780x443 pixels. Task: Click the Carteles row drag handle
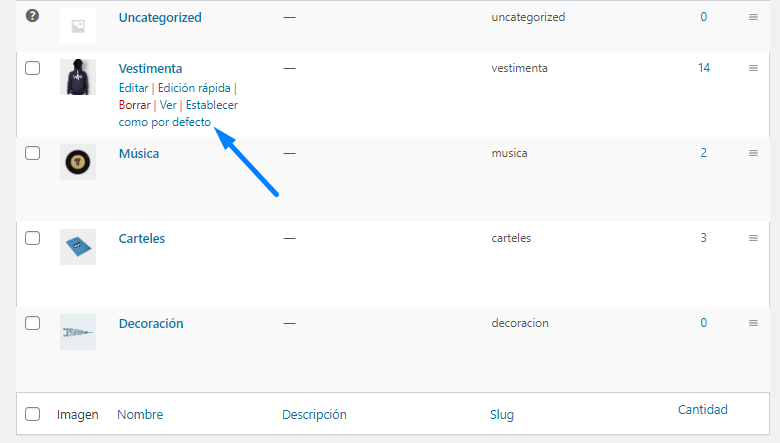[753, 238]
